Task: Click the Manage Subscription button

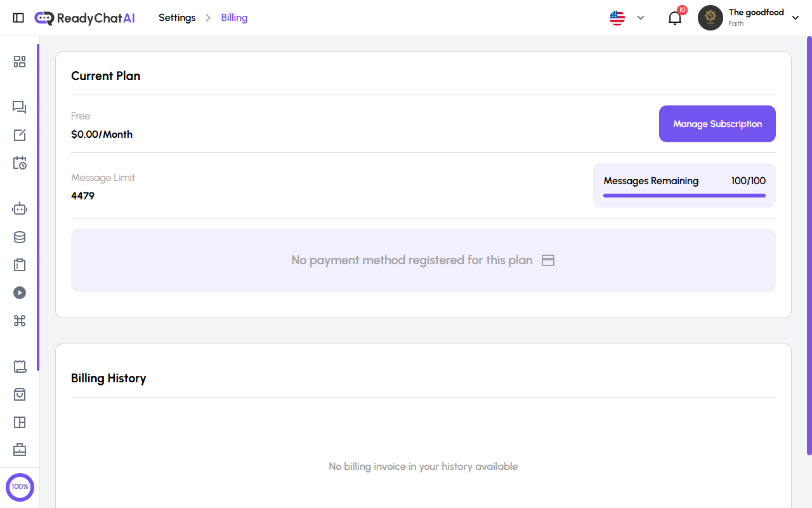Action: point(717,124)
